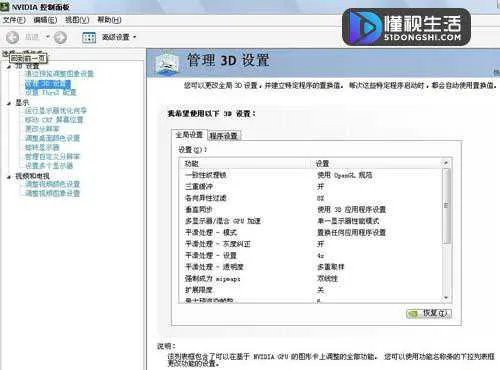This screenshot has height=370, width=500.
Task: Open 移动 CRT 屏幕位置 in the tree
Action: coord(54,119)
